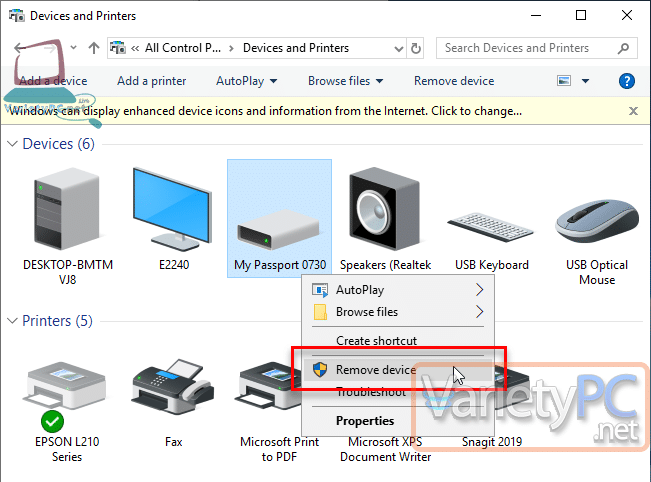The image size is (651, 482).
Task: Click the refresh address bar button
Action: [416, 48]
